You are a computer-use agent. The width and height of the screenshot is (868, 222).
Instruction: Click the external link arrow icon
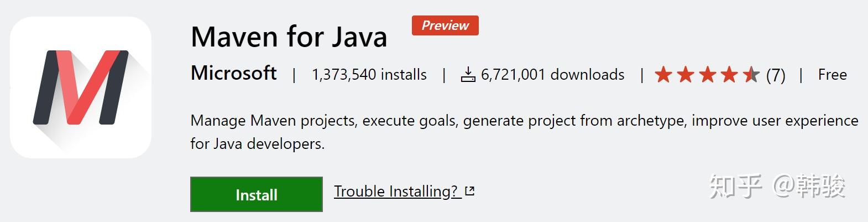tap(470, 192)
